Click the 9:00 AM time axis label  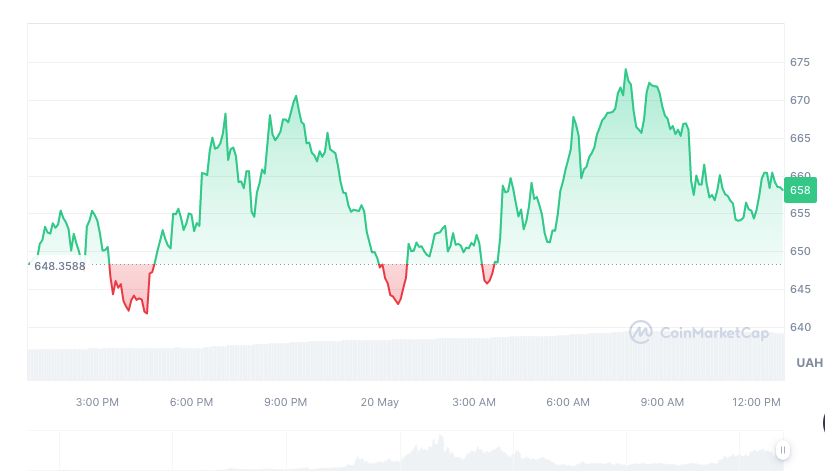click(x=662, y=402)
